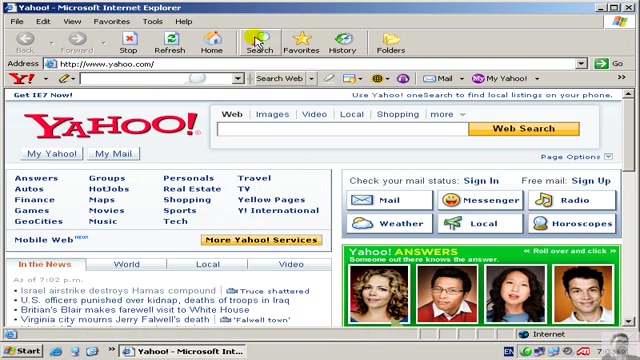The width and height of the screenshot is (640, 360).
Task: Click the My Mail button
Action: [x=113, y=154]
